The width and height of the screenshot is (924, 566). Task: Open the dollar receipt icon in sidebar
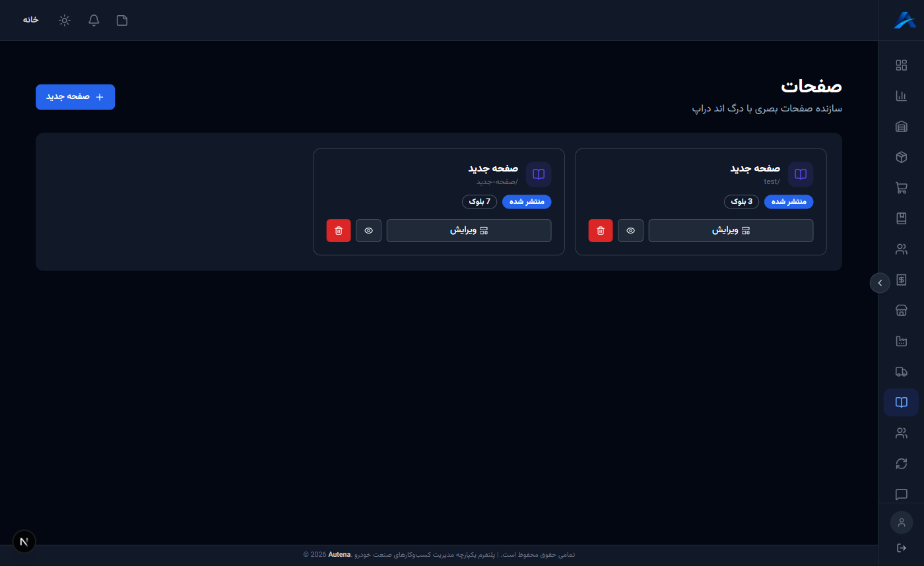point(901,280)
